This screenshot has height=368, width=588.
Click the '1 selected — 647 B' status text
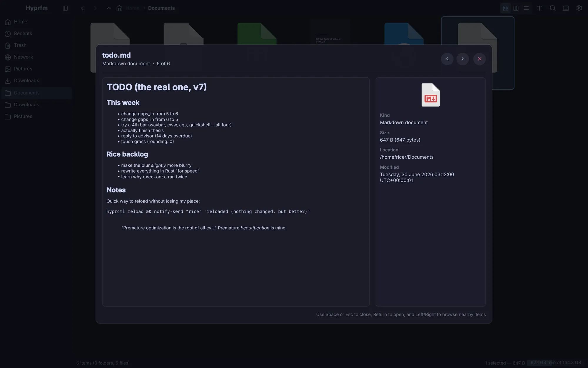point(505,363)
